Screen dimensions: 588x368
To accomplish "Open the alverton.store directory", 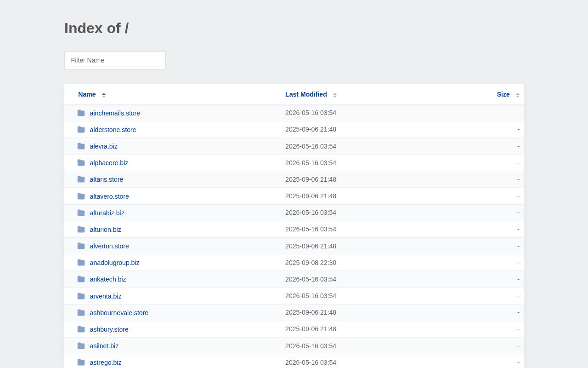I will point(109,246).
